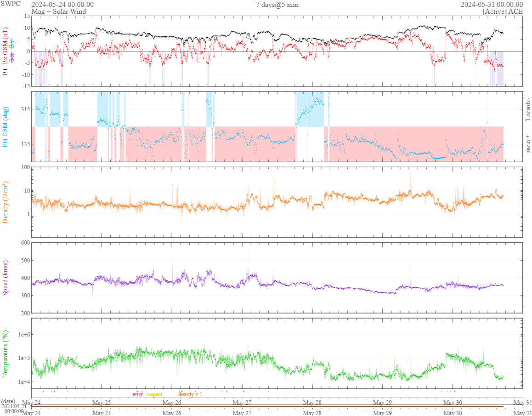Click the May 26 label on the bottom slider axis
The height and width of the screenshot is (416, 532).
pos(172,413)
